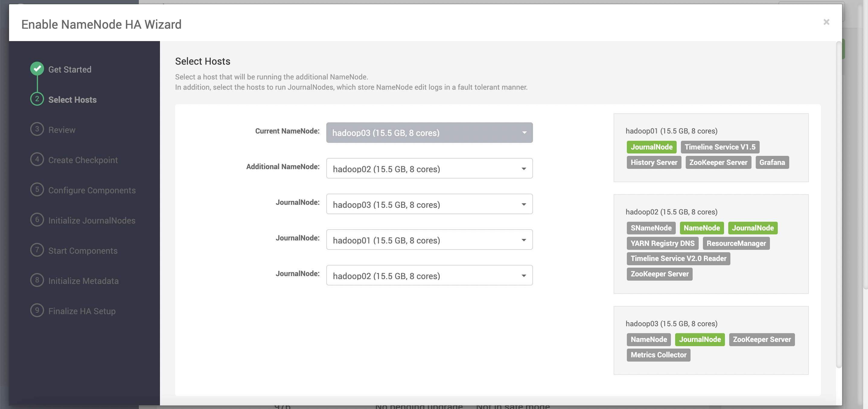Open the Review step label

tap(62, 130)
